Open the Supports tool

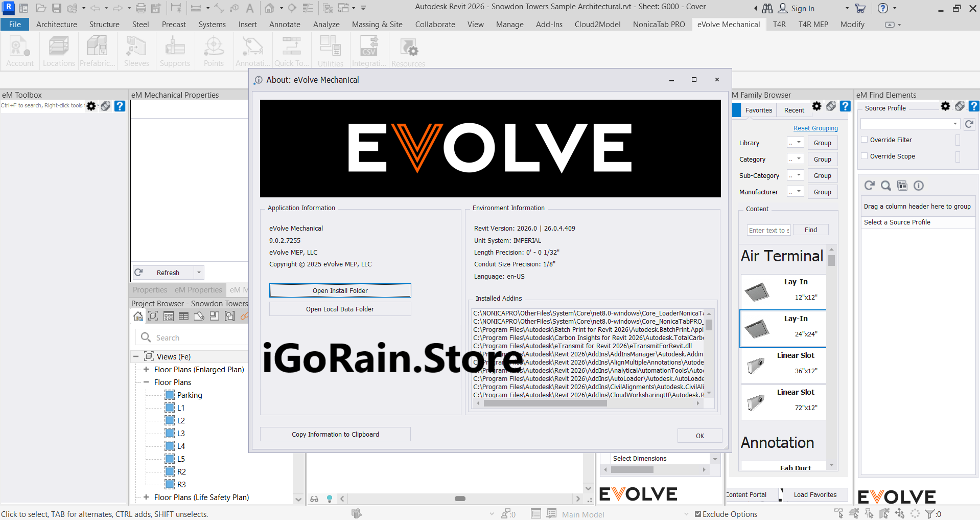click(x=175, y=50)
